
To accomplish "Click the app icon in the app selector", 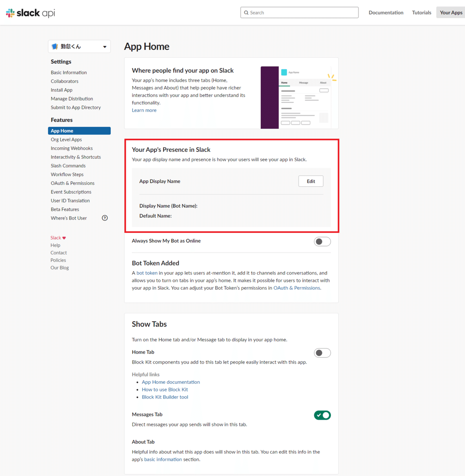I will coord(55,46).
